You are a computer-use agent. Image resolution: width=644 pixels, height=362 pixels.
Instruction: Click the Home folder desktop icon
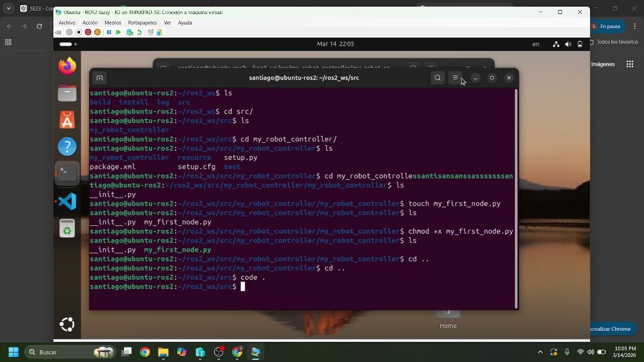[x=448, y=318]
